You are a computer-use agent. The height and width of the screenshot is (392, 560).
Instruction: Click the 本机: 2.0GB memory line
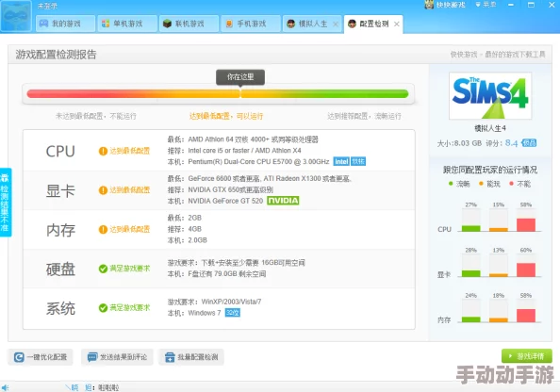click(x=188, y=240)
